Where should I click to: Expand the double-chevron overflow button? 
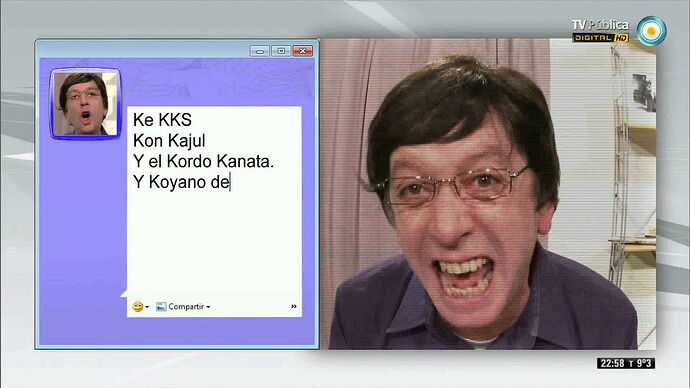tap(294, 306)
